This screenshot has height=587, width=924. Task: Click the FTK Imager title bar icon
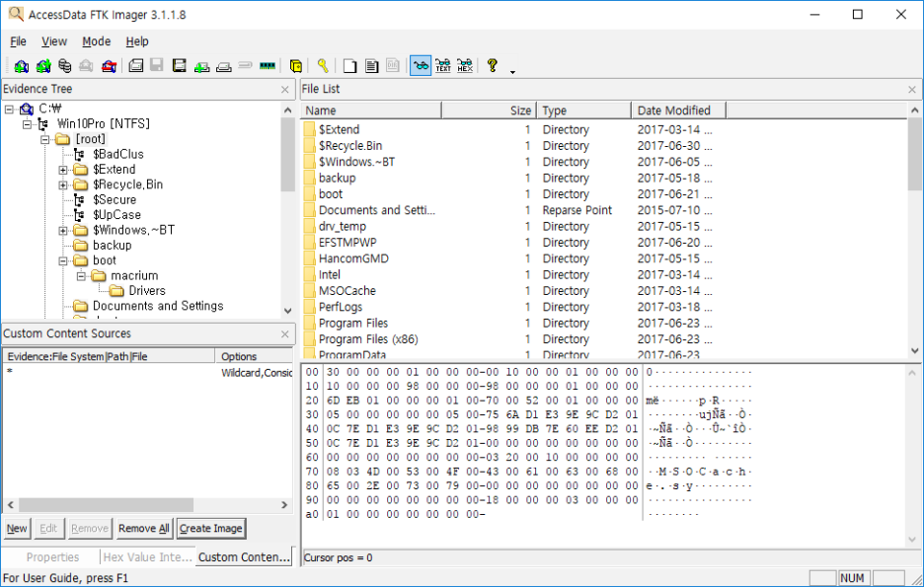[16, 14]
